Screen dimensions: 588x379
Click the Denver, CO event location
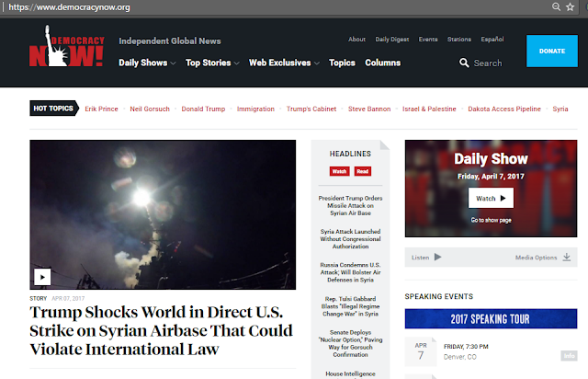pos(459,357)
